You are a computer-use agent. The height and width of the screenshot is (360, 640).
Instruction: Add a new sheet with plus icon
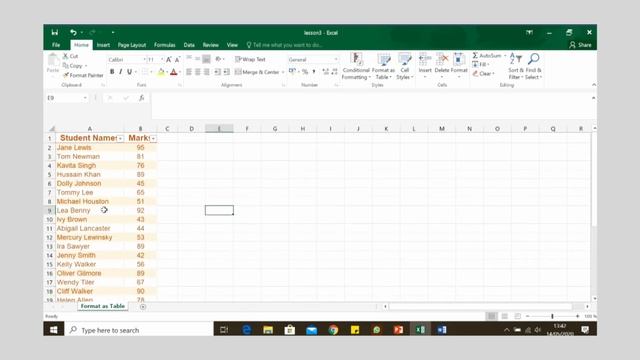(x=143, y=307)
